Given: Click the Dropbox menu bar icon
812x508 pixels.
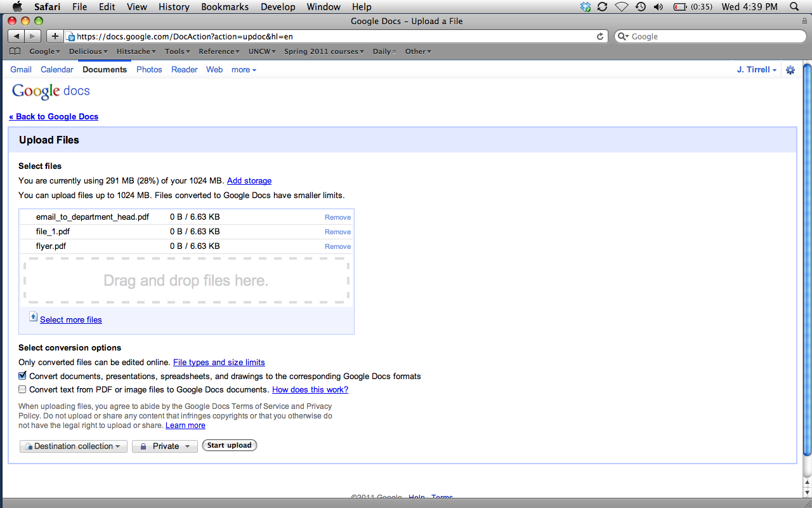Looking at the screenshot, I should [x=586, y=7].
